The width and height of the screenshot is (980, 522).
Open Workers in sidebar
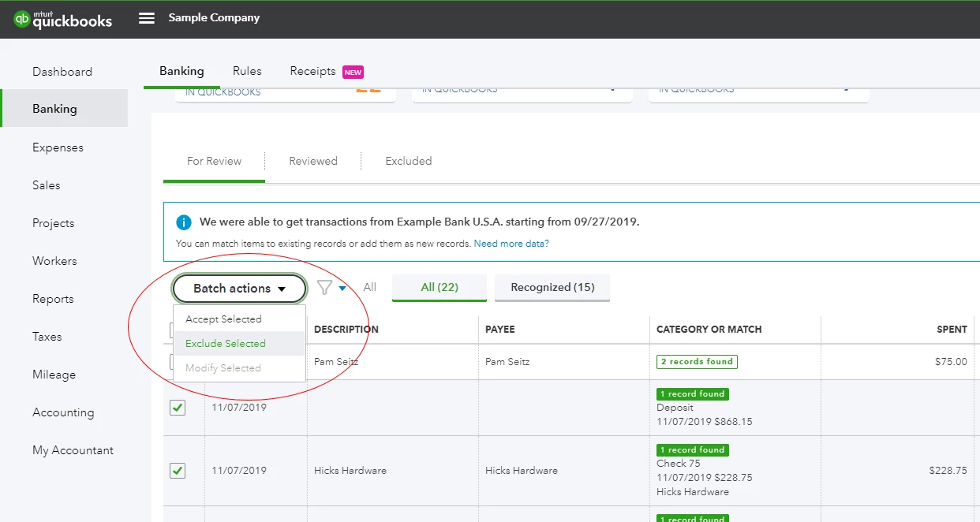[54, 261]
